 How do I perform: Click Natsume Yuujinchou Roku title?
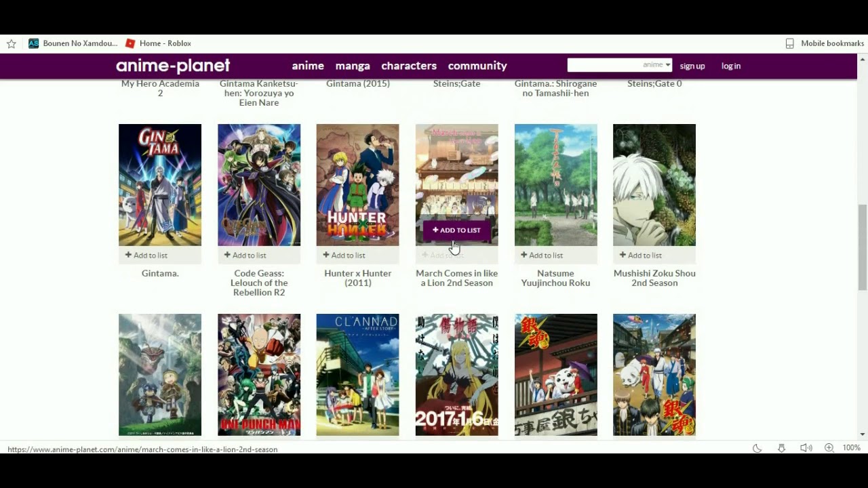click(556, 278)
